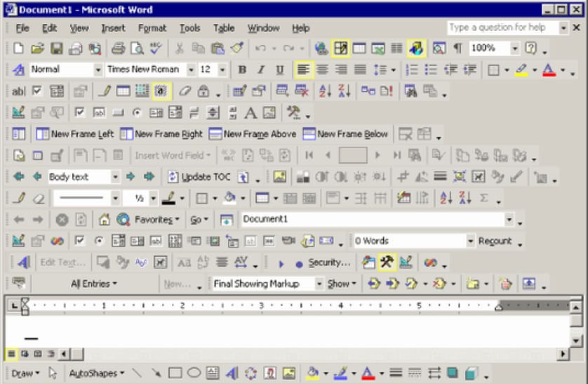Save the document with the floppy icon
Image resolution: width=588 pixels, height=384 pixels.
click(57, 48)
